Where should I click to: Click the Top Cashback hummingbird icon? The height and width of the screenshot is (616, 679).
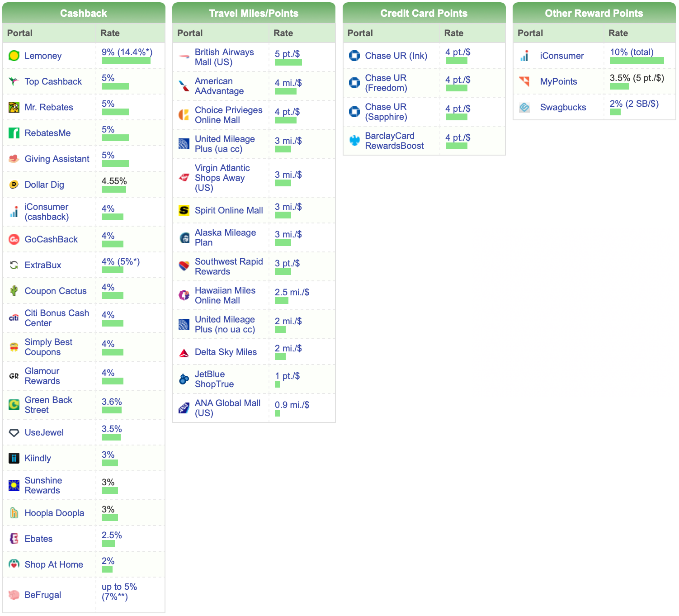[14, 81]
